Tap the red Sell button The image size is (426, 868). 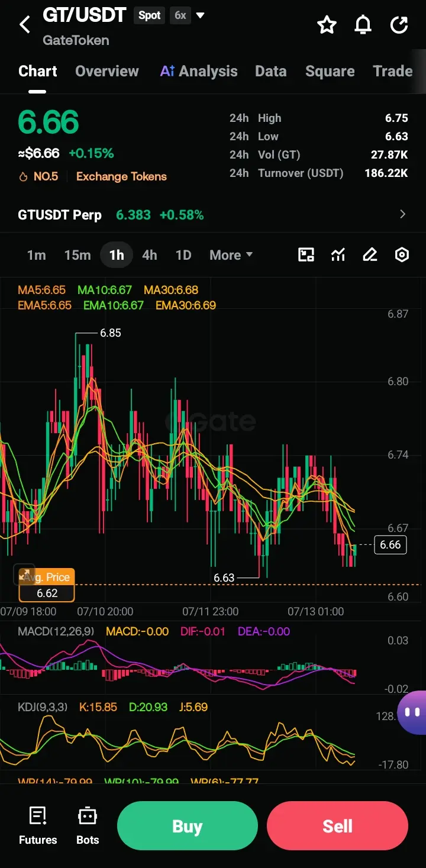(x=337, y=826)
